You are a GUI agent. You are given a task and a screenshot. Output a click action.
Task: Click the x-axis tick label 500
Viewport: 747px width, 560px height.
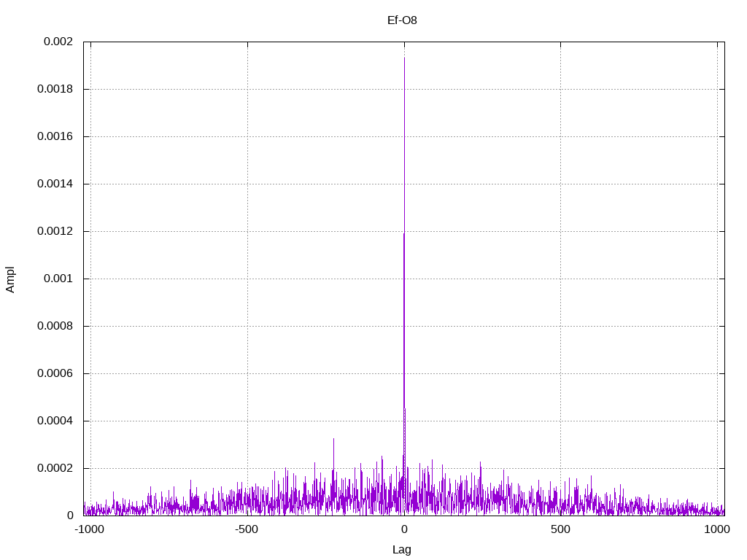pos(560,529)
